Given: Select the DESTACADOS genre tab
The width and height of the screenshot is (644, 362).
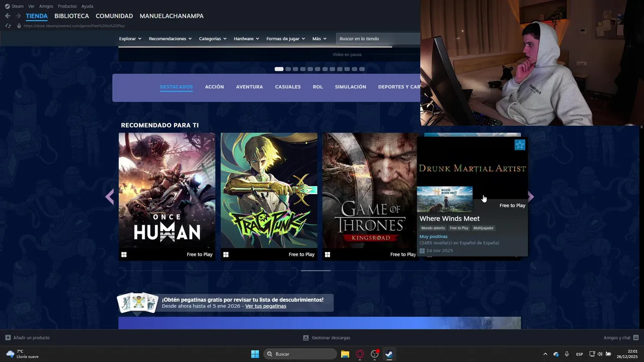Looking at the screenshot, I should click(176, 87).
